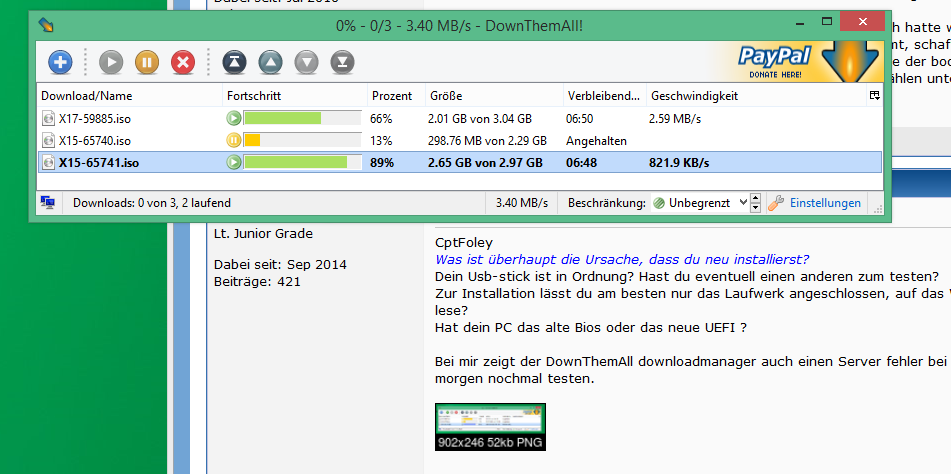Click the 66% percent cell

[x=381, y=119]
